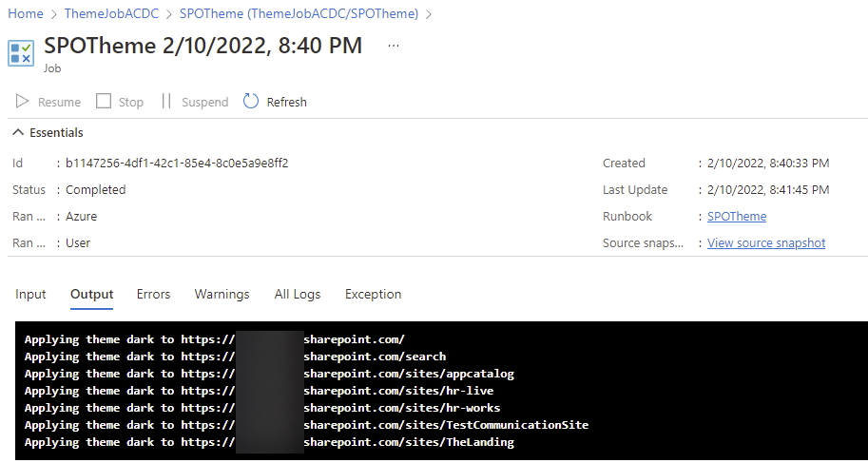
Task: Click the Resume play icon
Action: (x=22, y=102)
